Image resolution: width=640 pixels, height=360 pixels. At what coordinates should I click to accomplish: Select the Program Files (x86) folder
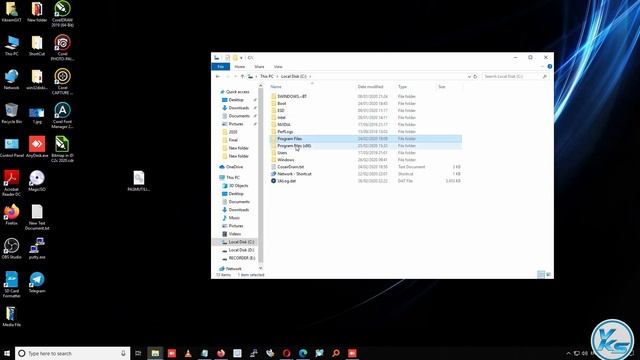click(366, 146)
